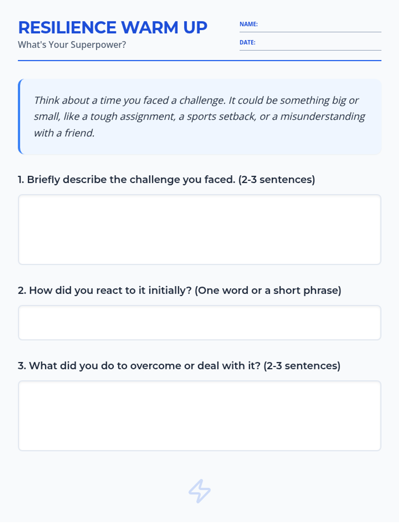The height and width of the screenshot is (532, 399).
Task: Click the words 'with a friend.' in instructions
Action: click(64, 133)
